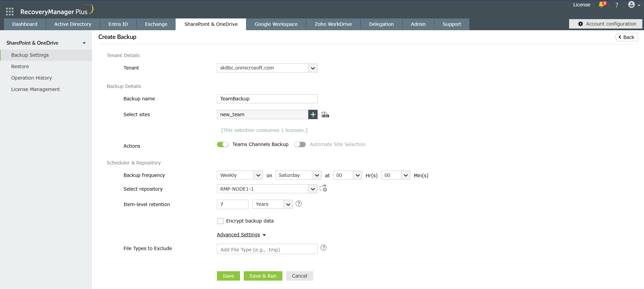644x289 pixels.
Task: Toggle Automate Site Selection switch
Action: [300, 144]
